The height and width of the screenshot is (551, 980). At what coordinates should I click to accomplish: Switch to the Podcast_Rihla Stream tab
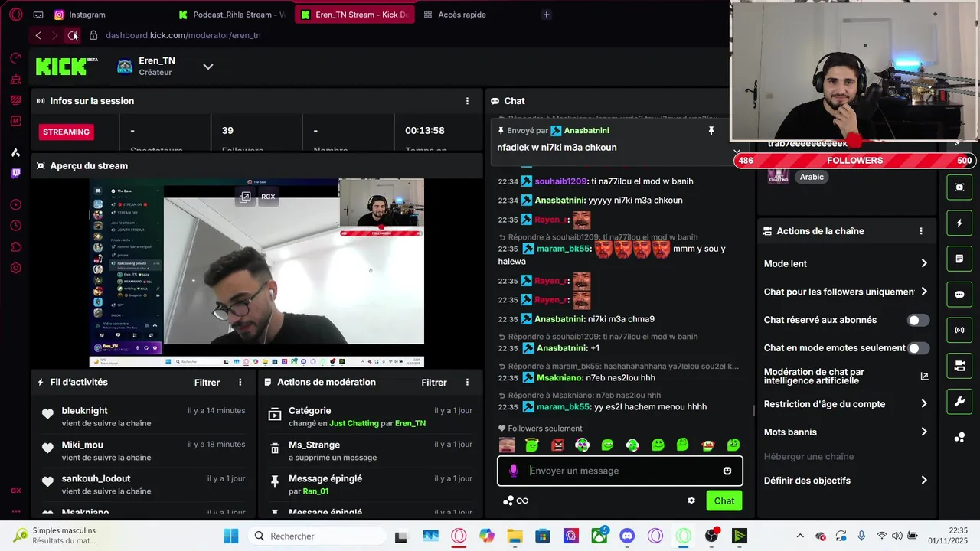tap(232, 15)
